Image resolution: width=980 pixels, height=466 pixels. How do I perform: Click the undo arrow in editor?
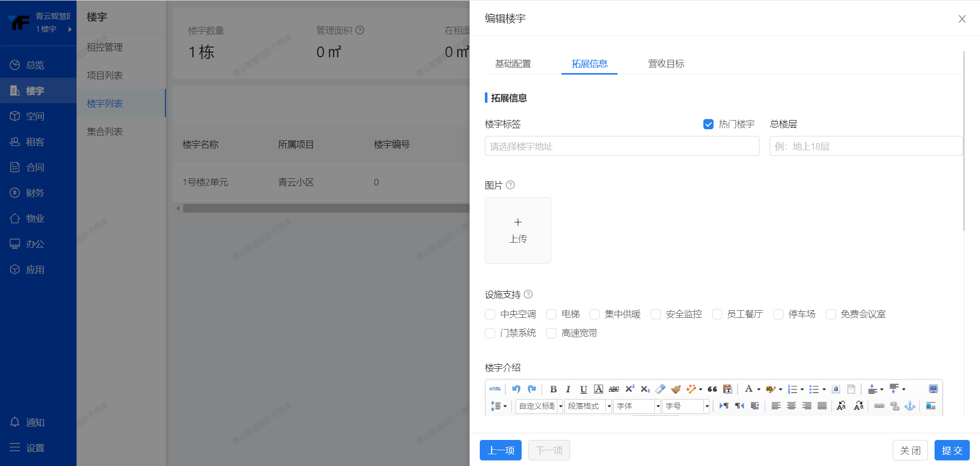tap(516, 389)
